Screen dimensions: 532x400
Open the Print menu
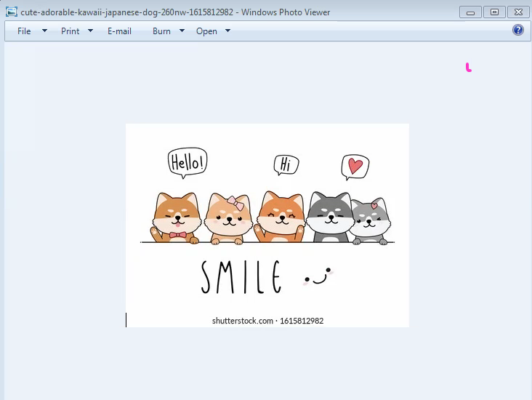[x=70, y=31]
